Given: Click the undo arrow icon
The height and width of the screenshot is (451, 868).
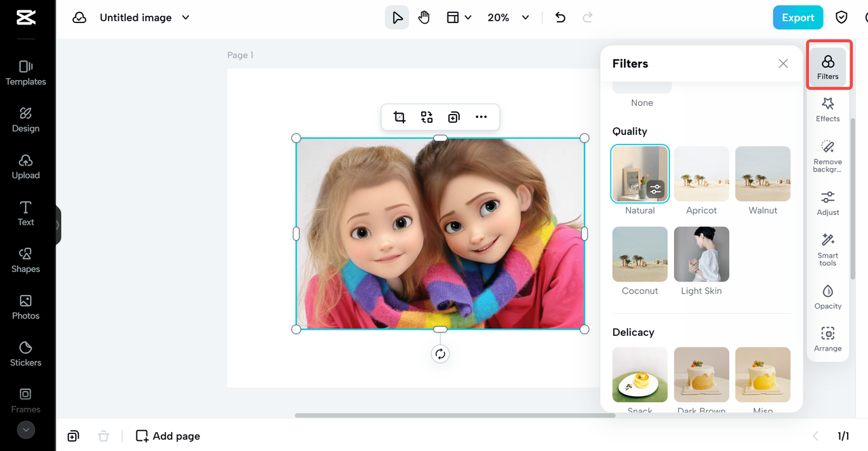Looking at the screenshot, I should [x=560, y=18].
